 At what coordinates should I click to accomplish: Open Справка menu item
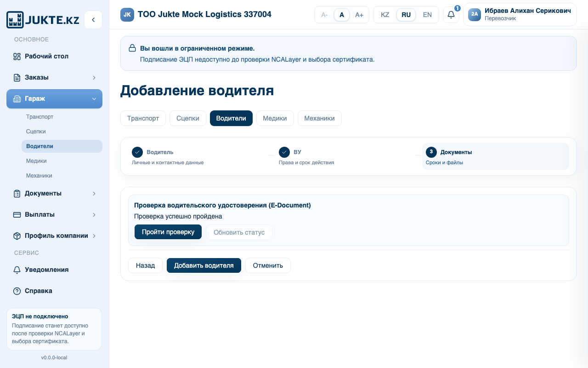[x=54, y=291]
